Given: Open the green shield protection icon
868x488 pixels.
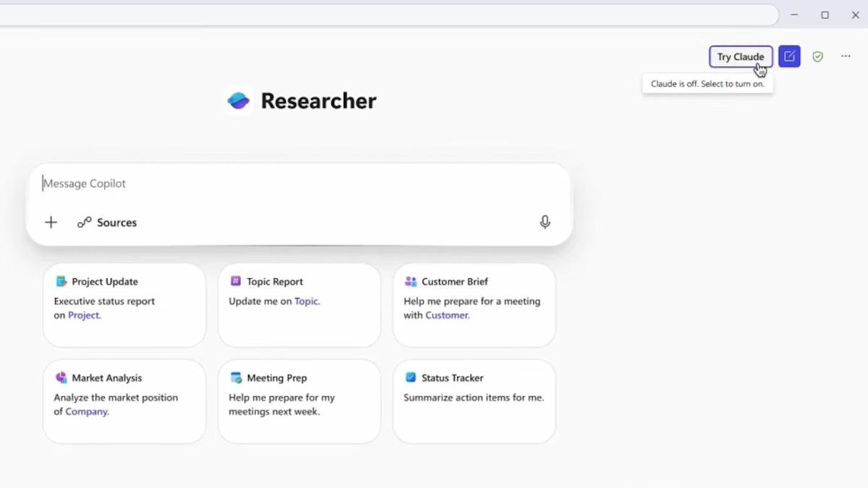Looking at the screenshot, I should tap(817, 56).
